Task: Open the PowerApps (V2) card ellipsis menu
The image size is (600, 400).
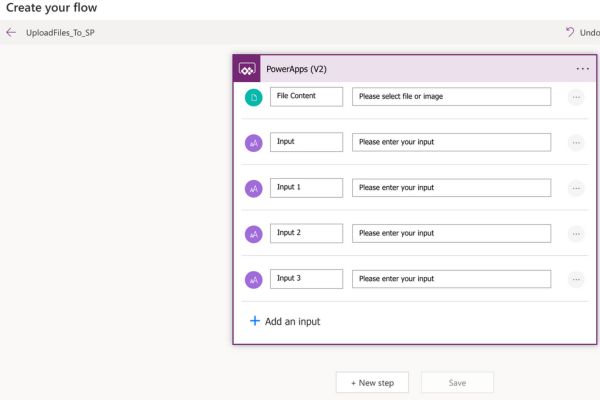Action: point(582,69)
